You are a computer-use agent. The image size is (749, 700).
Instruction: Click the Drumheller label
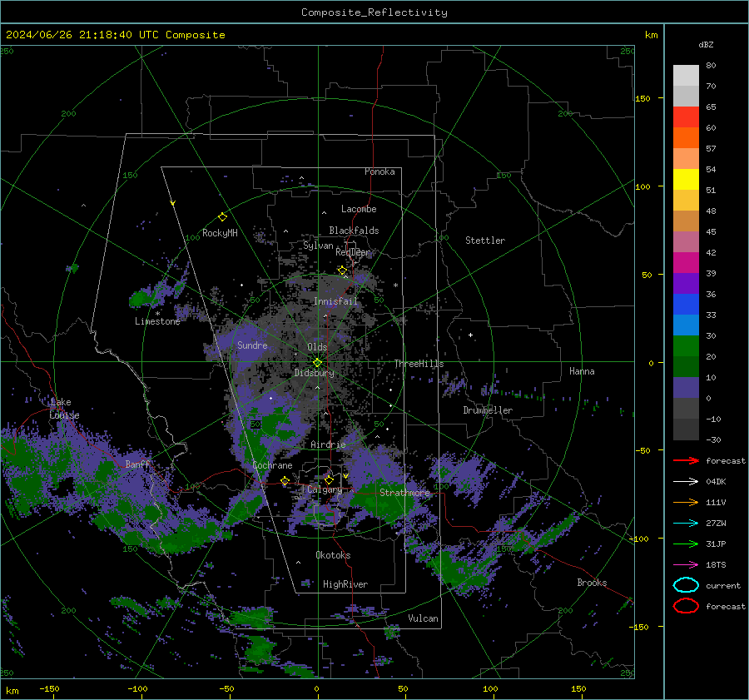pos(488,410)
